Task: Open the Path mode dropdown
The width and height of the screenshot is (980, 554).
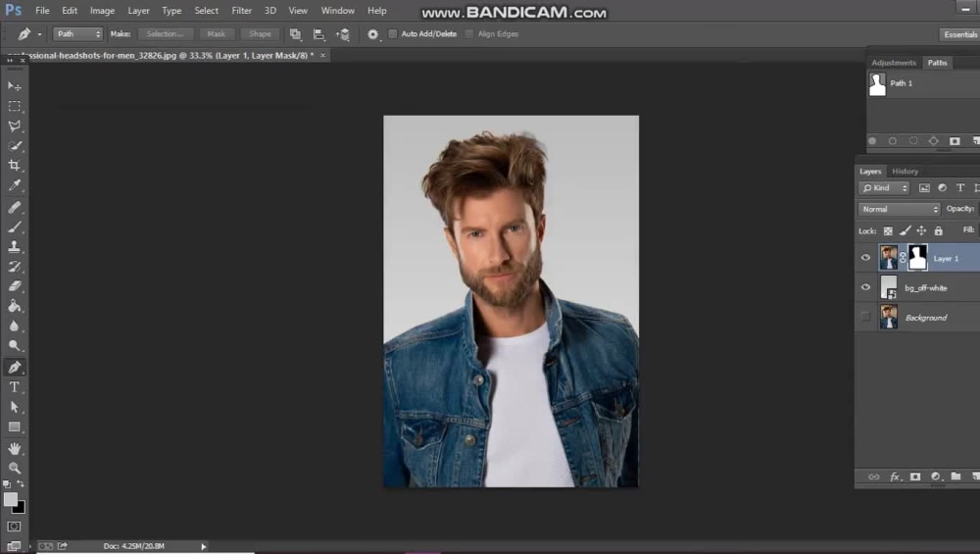Action: coord(78,33)
